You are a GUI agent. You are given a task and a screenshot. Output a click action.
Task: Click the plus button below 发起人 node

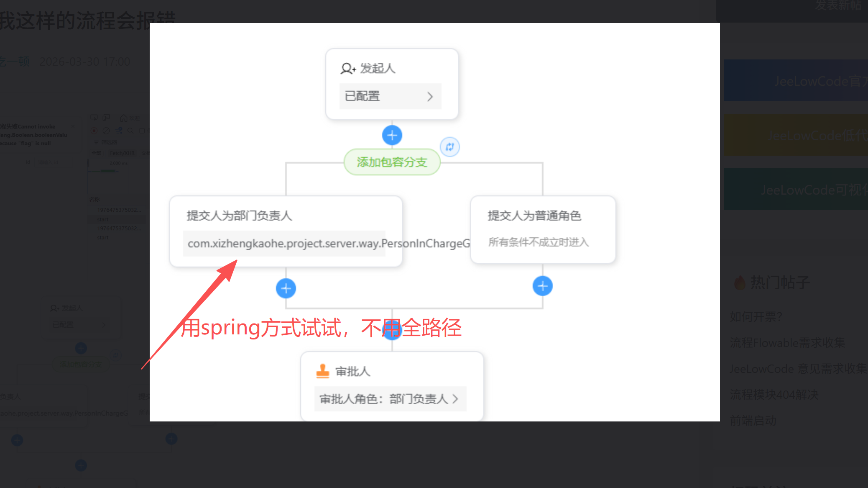392,135
